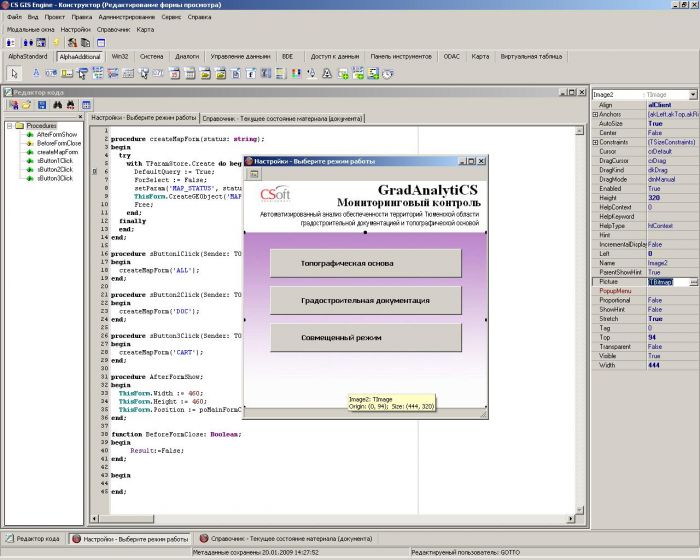Switch to the AlphaStandard palette tab
The height and width of the screenshot is (560, 700).
(28, 56)
